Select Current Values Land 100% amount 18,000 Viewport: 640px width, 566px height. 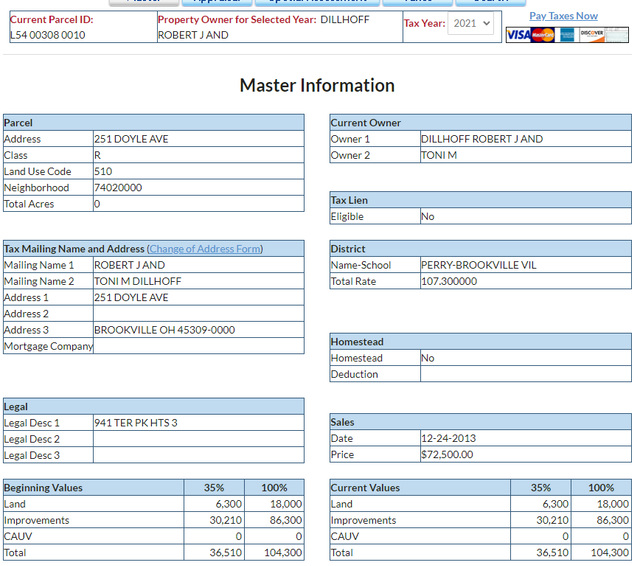click(613, 504)
